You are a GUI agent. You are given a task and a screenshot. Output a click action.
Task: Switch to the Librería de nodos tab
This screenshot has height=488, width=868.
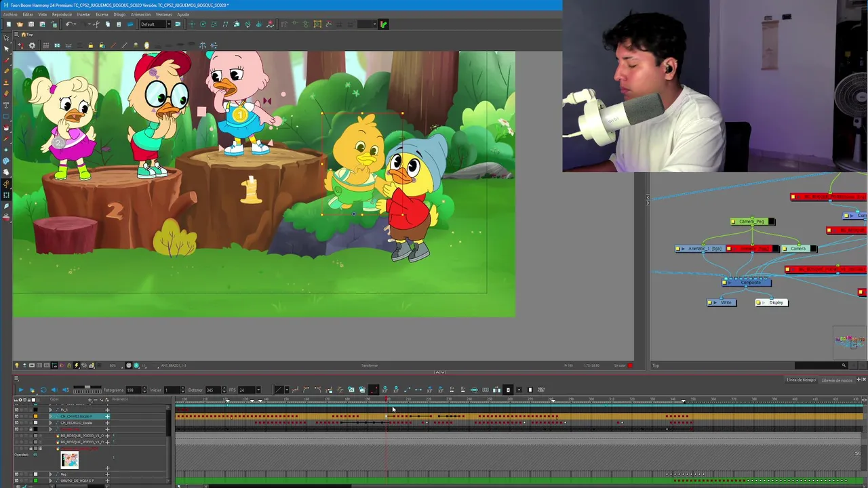click(x=837, y=380)
